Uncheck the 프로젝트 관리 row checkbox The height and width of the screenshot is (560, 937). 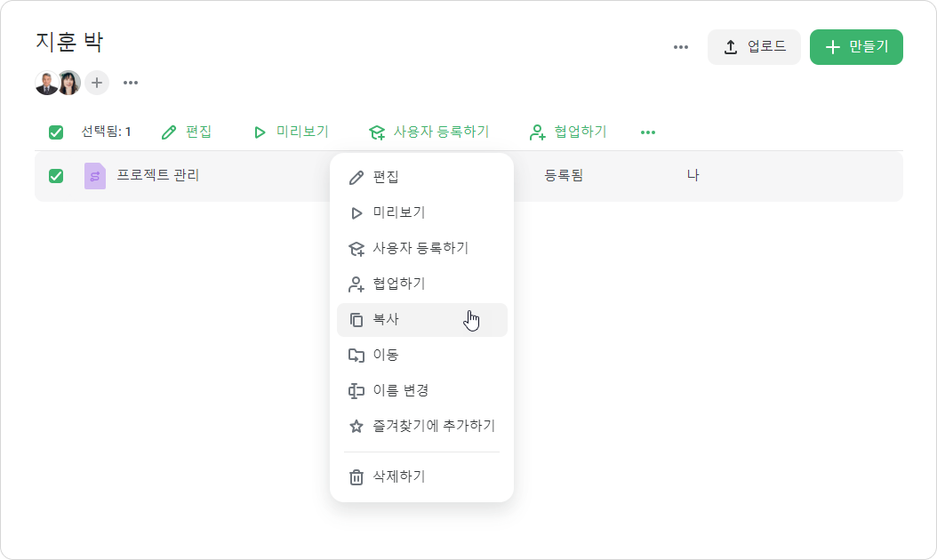coord(56,176)
